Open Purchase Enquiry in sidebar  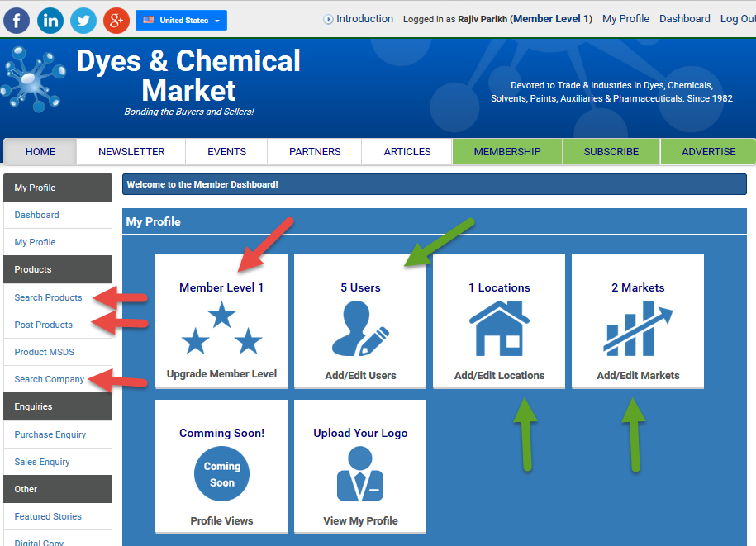click(x=50, y=434)
